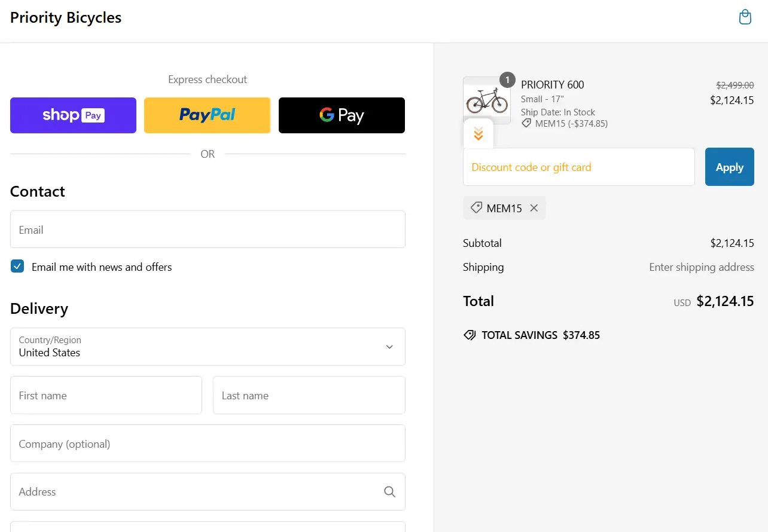This screenshot has width=768, height=532.
Task: Choose Google Pay express checkout
Action: (x=341, y=115)
